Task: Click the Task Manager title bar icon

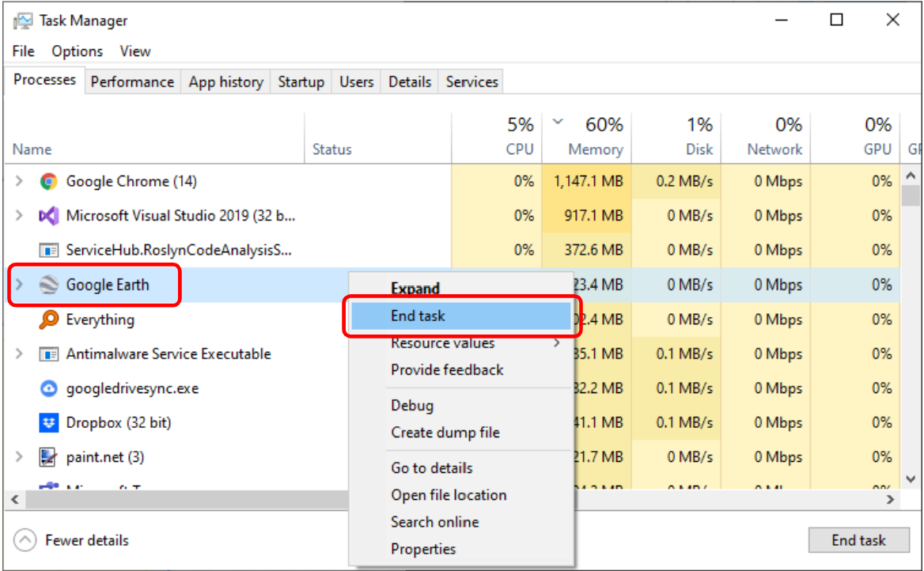Action: tap(23, 21)
